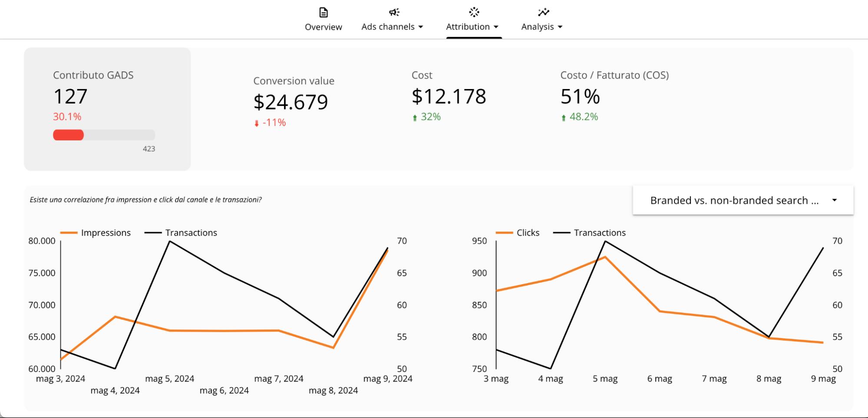The width and height of the screenshot is (868, 418).
Task: Toggle the orange Impressions legend entry
Action: pyautogui.click(x=96, y=233)
